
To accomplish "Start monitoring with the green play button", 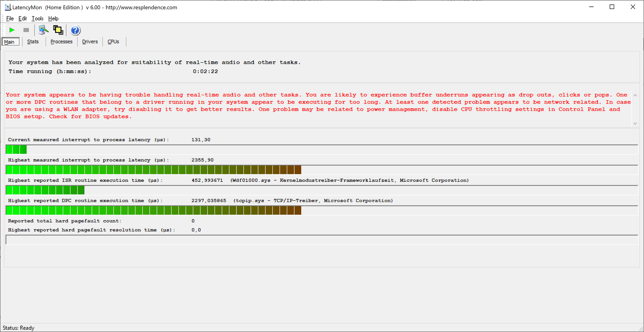I will [x=12, y=30].
